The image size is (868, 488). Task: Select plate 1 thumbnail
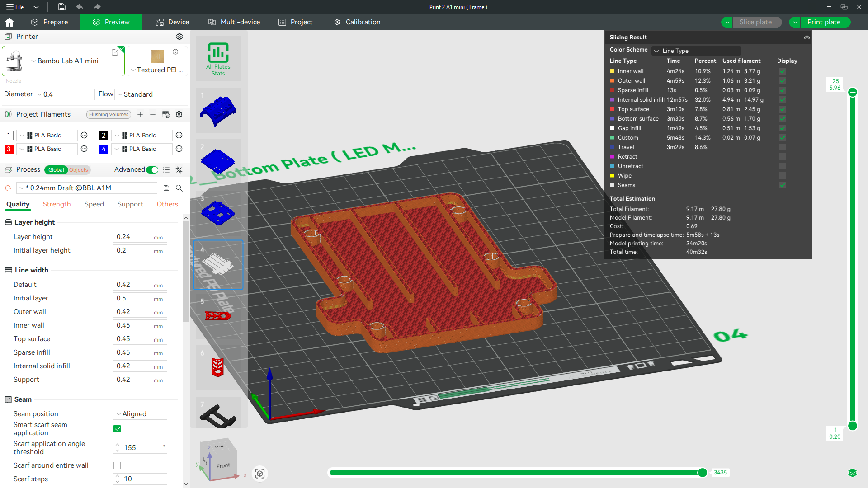click(218, 110)
